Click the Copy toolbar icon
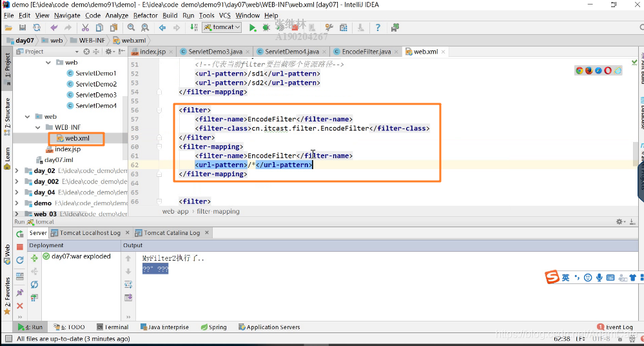Screen dimensions: 644x346 tap(99, 28)
